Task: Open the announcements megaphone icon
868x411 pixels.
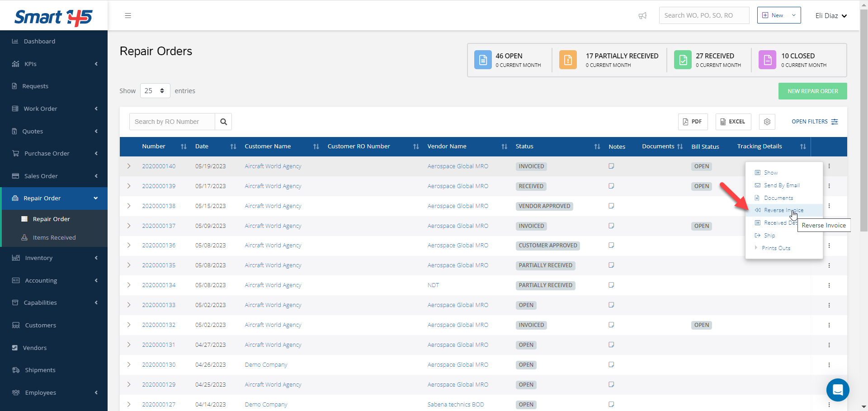Action: point(642,16)
